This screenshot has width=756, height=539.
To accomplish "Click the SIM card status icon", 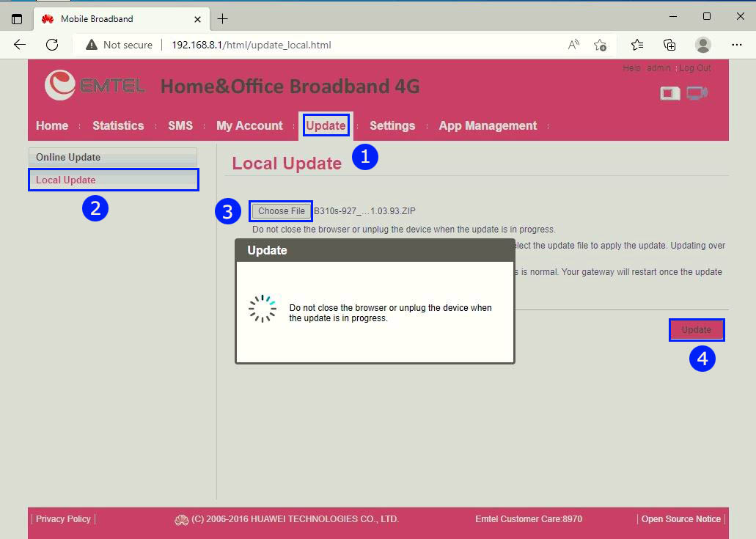I will 669,93.
